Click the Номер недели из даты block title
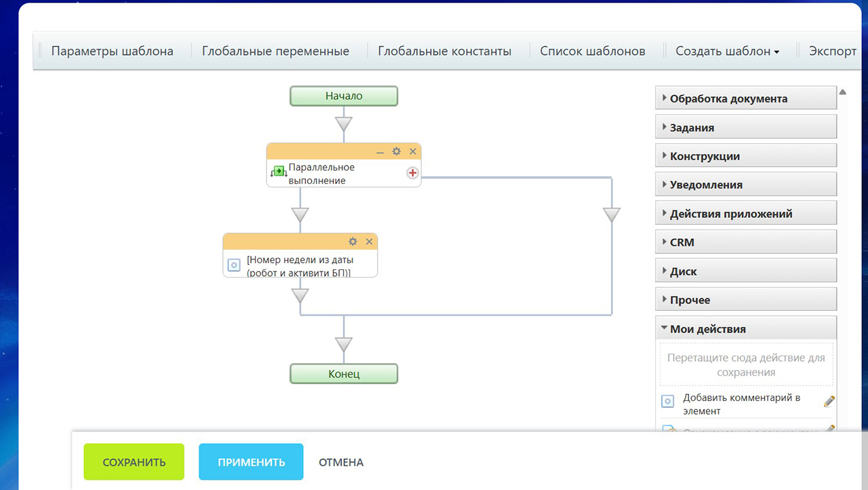The image size is (868, 490). [300, 266]
